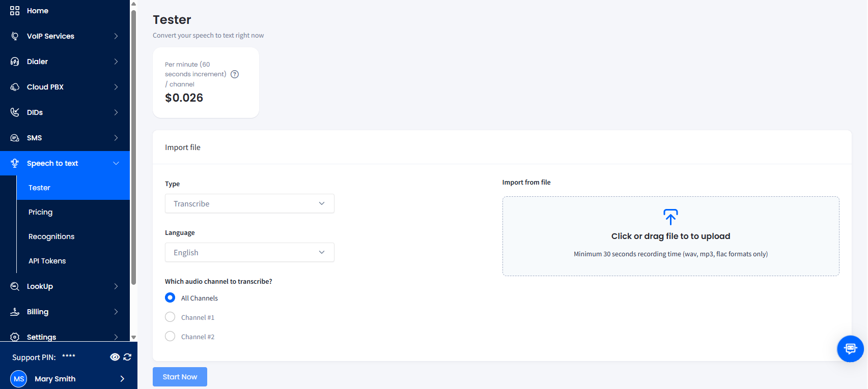Click the Cloud PBX icon
Screen dimensions: 868x389
15,87
